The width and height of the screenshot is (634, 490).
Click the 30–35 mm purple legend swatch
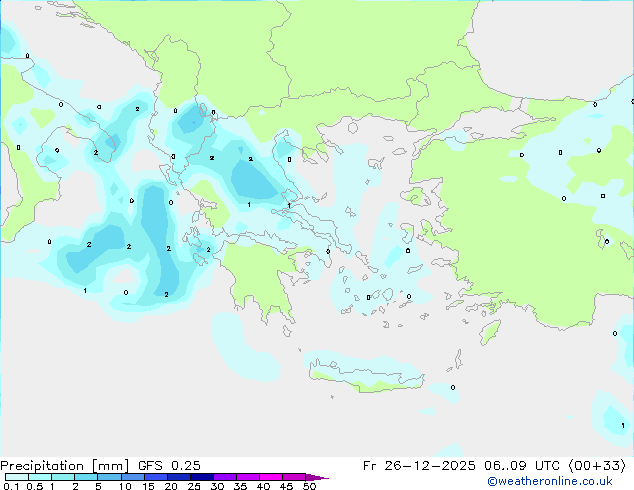(x=224, y=477)
